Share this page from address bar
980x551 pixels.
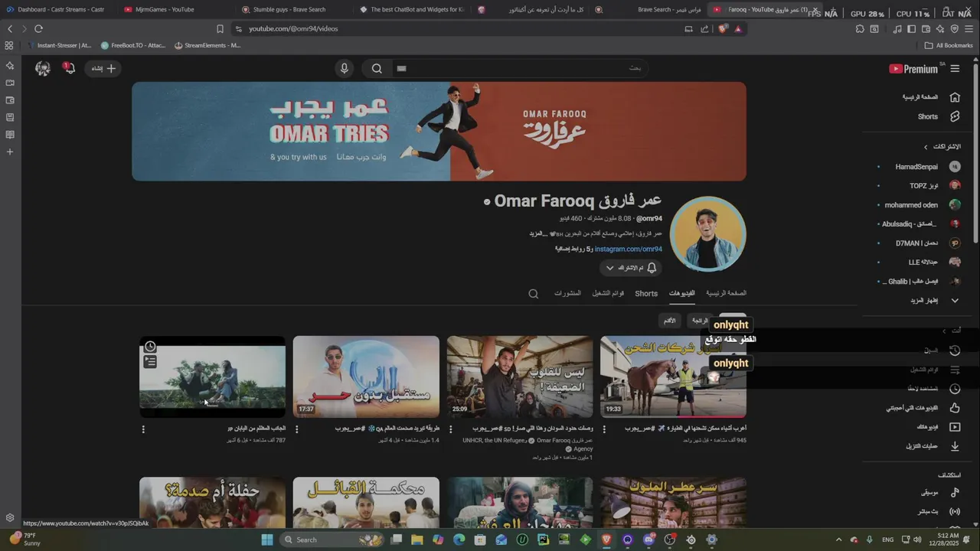click(704, 28)
